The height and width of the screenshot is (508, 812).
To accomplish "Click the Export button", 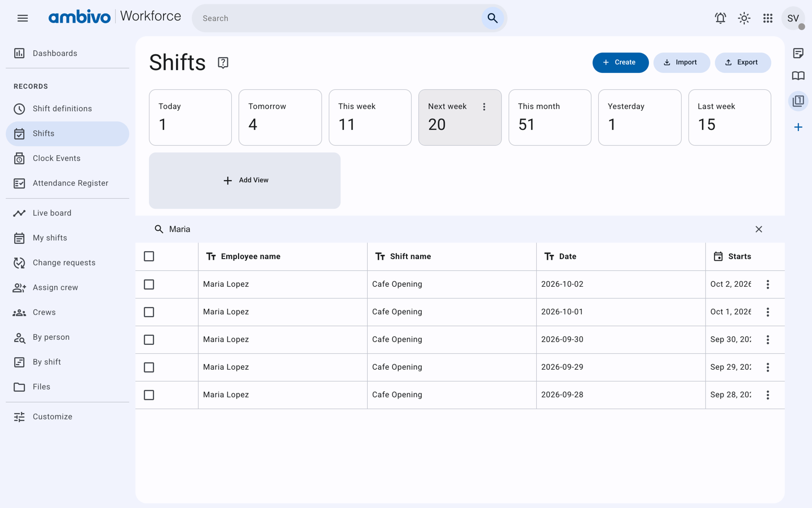I will 743,63.
